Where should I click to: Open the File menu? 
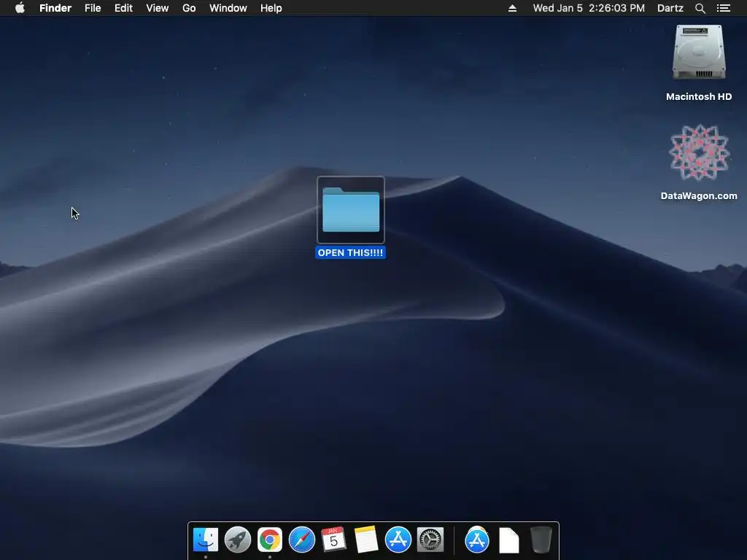pyautogui.click(x=93, y=8)
